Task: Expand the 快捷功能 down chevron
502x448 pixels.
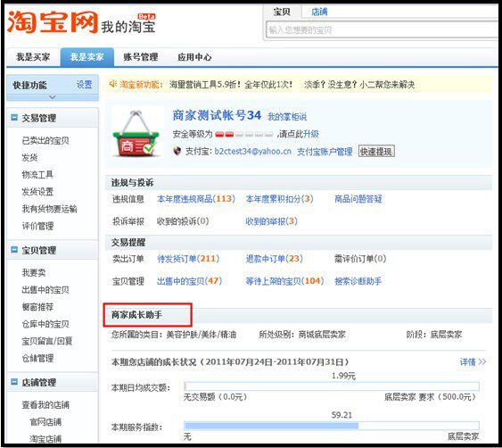Action: point(53,97)
